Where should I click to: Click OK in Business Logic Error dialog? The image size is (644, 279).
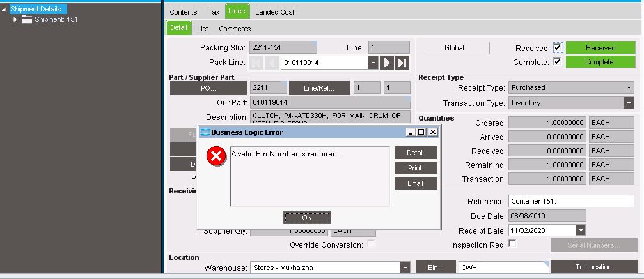(x=307, y=218)
